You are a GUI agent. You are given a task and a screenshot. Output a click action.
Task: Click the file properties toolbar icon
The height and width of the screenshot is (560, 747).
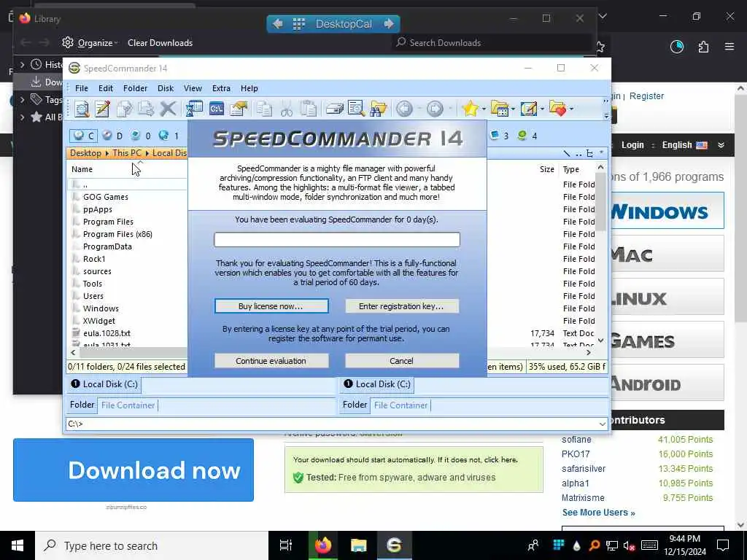[x=239, y=109]
